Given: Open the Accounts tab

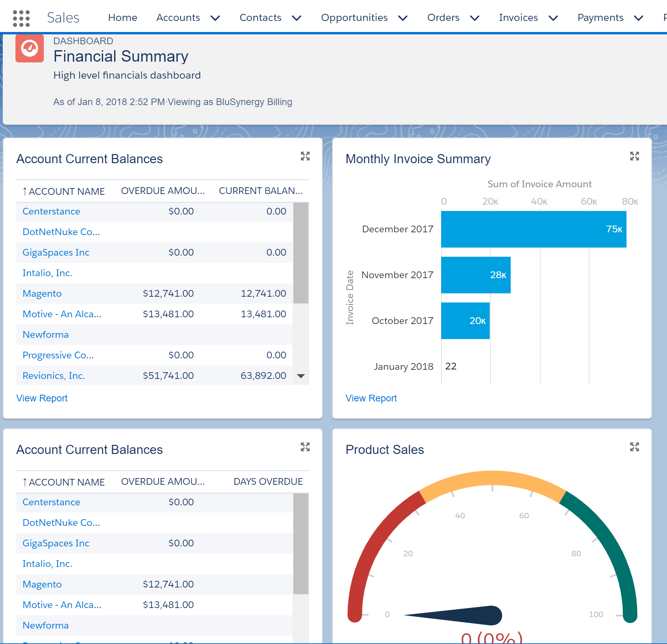Looking at the screenshot, I should pyautogui.click(x=178, y=18).
